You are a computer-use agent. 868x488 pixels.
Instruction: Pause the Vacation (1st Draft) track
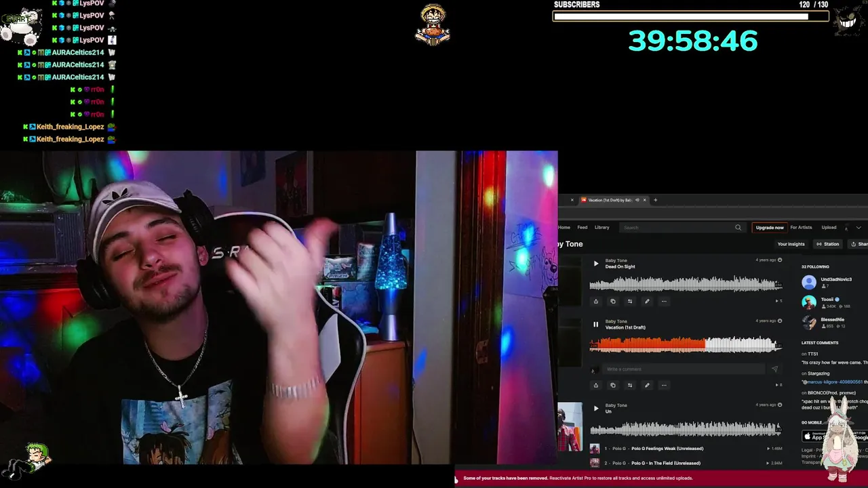point(596,325)
